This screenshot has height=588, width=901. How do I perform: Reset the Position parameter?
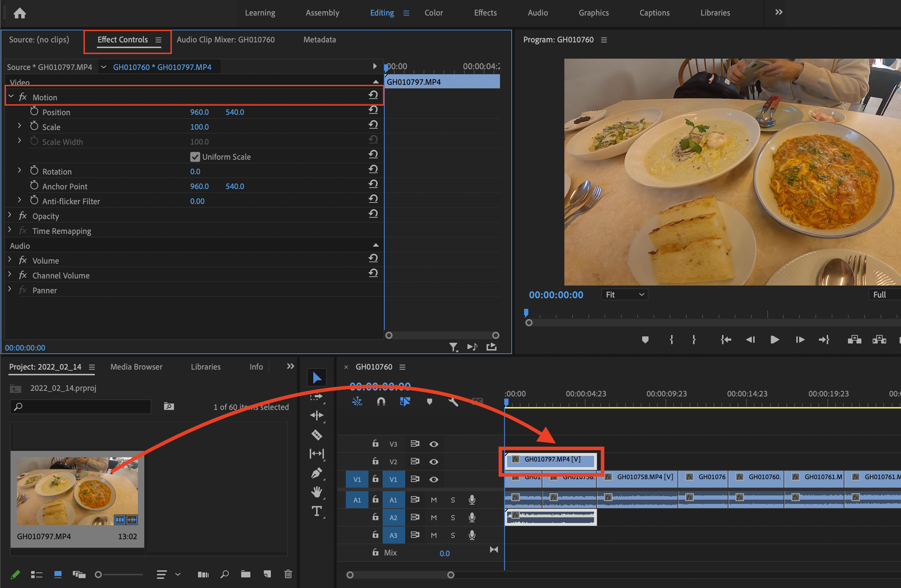(373, 110)
